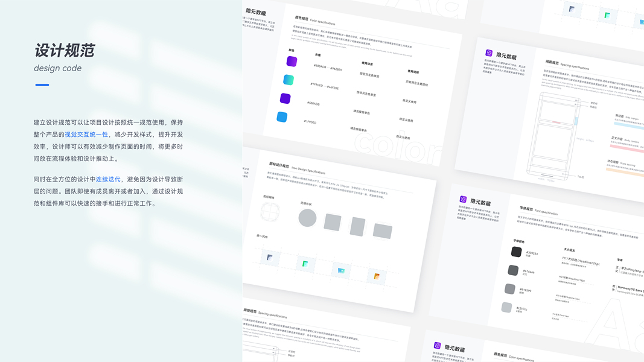Click the teal-to-green gradient color swatch

[x=289, y=80]
